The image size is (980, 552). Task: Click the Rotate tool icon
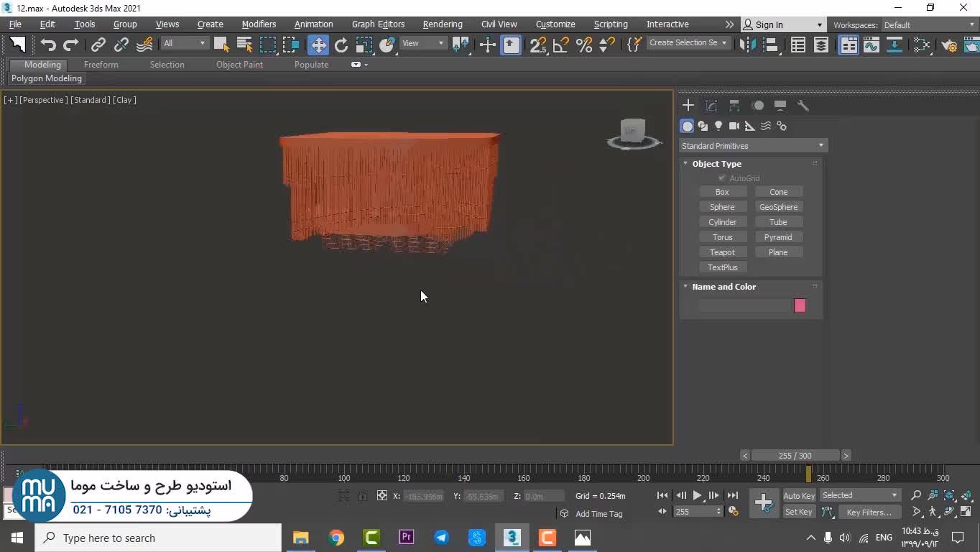[x=341, y=45]
